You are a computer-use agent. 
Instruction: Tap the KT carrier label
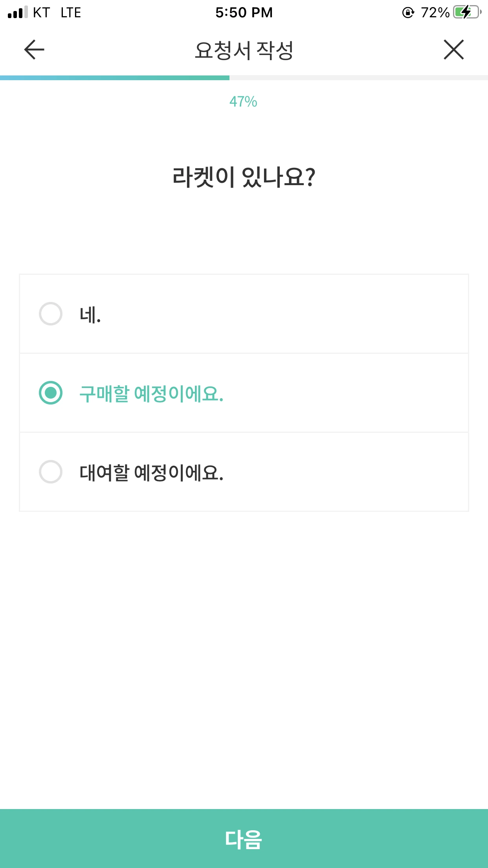[41, 13]
